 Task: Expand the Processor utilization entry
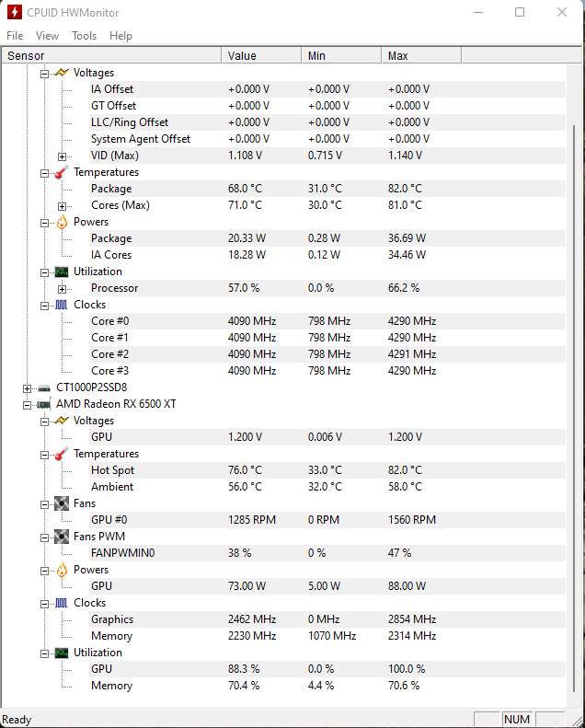click(x=62, y=289)
